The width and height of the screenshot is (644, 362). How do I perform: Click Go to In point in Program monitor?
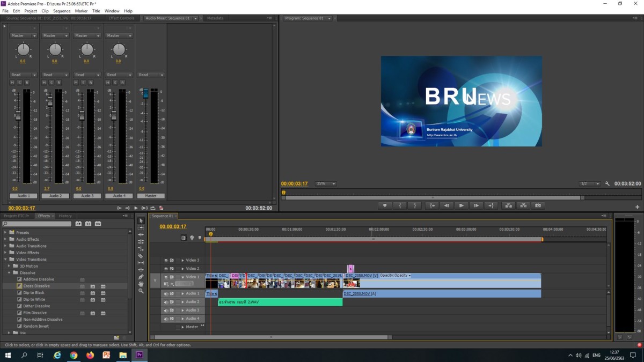point(432,205)
